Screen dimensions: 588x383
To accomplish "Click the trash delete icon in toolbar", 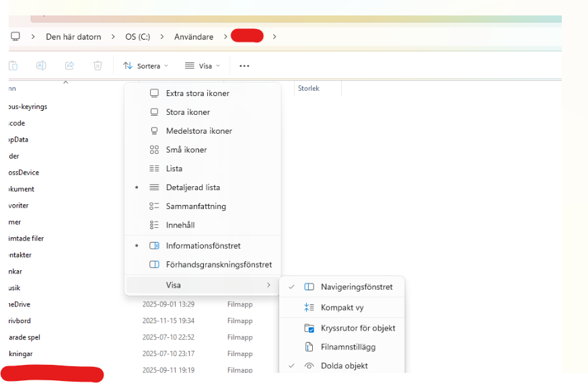I will pyautogui.click(x=98, y=66).
